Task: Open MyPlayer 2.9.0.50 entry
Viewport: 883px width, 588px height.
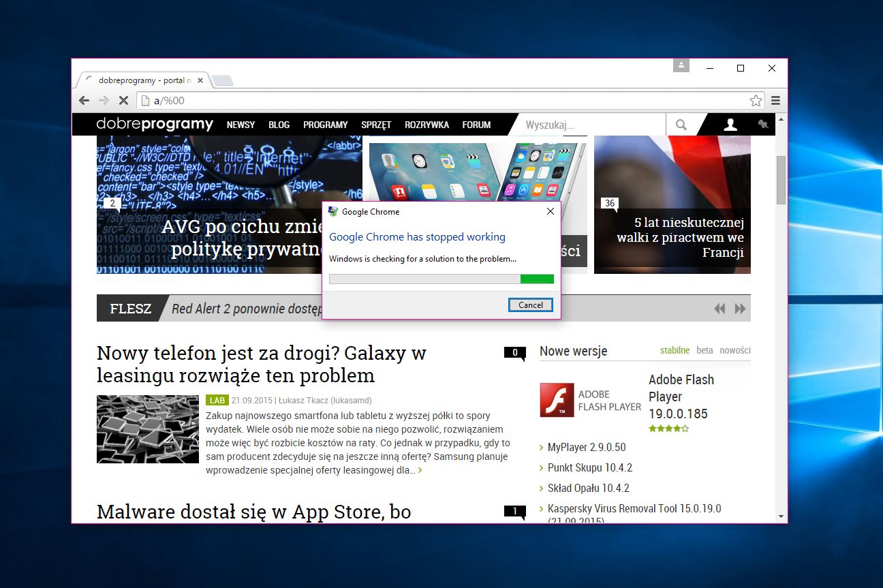Action: [x=587, y=447]
